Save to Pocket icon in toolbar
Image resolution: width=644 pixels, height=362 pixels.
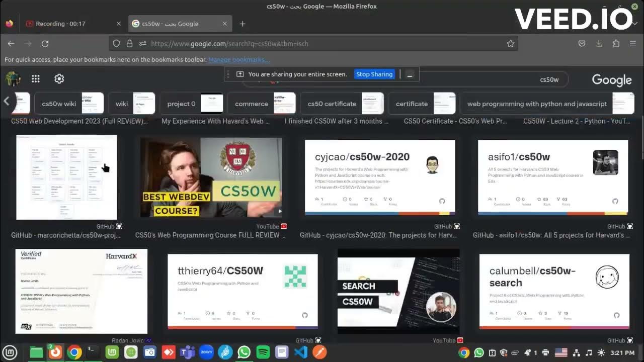click(582, 44)
